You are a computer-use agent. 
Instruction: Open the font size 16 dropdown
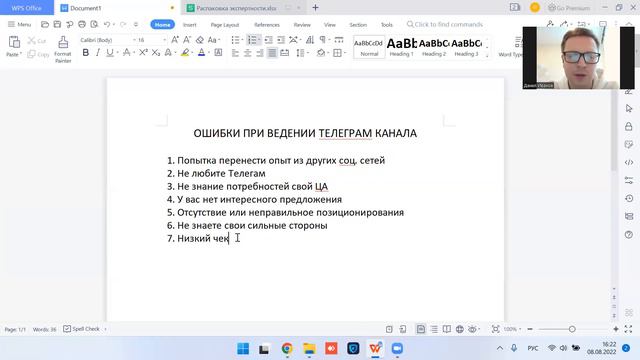[164, 40]
